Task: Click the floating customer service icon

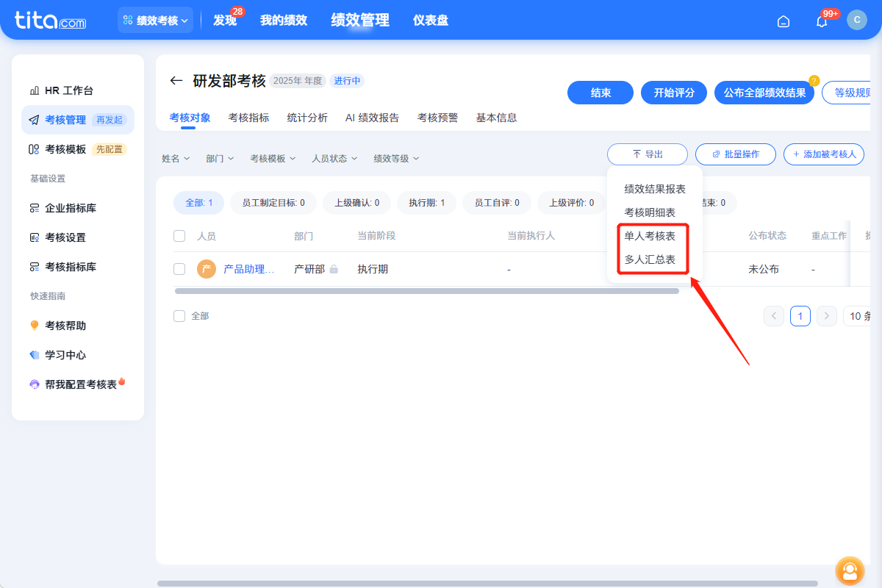Action: point(850,571)
